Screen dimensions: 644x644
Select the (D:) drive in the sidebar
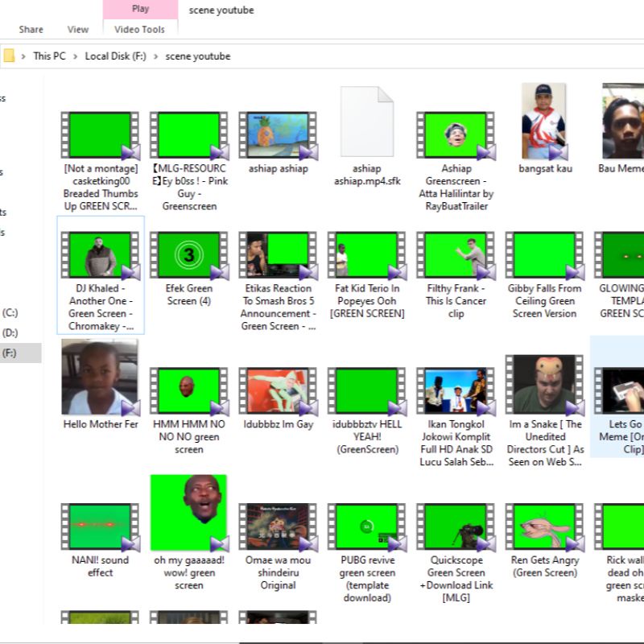pyautogui.click(x=10, y=332)
